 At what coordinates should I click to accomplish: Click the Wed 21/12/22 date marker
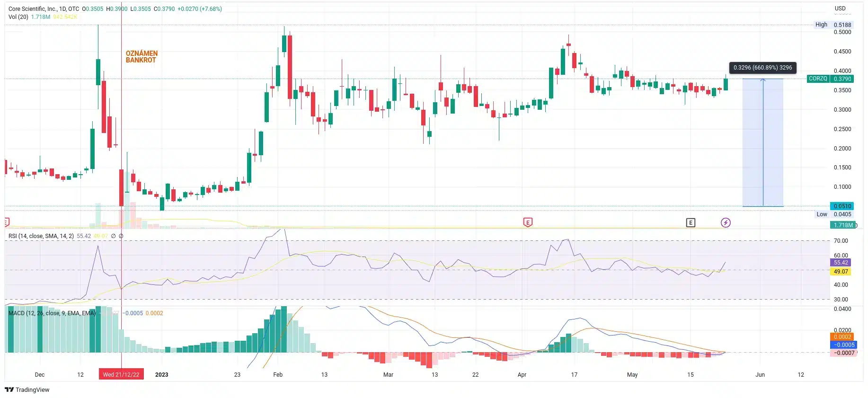click(x=121, y=374)
